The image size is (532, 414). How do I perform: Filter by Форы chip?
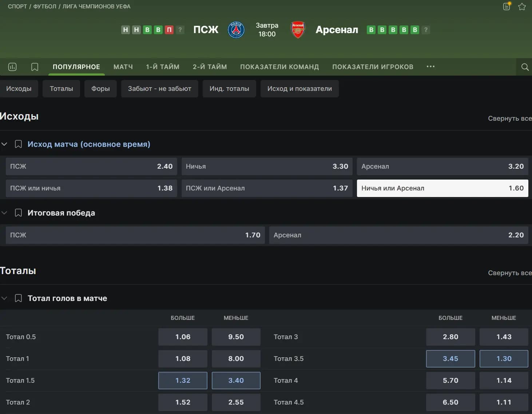click(100, 89)
